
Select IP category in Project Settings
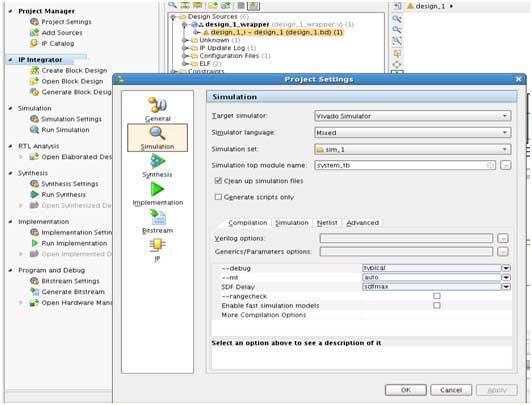[157, 250]
